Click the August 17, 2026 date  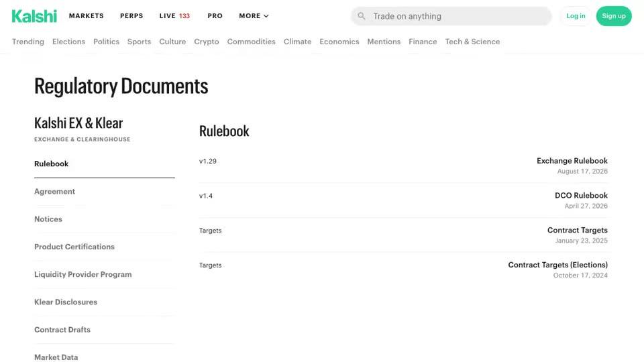(x=582, y=171)
